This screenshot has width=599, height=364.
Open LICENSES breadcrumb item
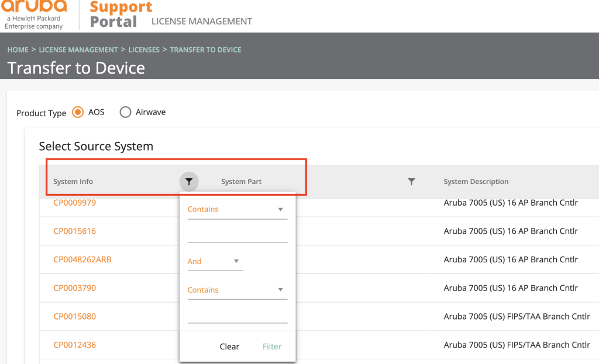[x=144, y=50]
